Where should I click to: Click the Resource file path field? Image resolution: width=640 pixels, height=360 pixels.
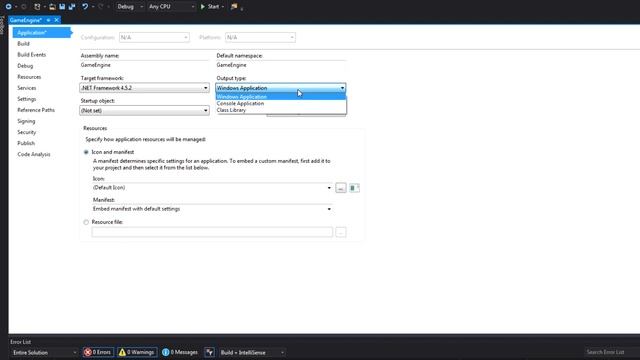tap(212, 232)
